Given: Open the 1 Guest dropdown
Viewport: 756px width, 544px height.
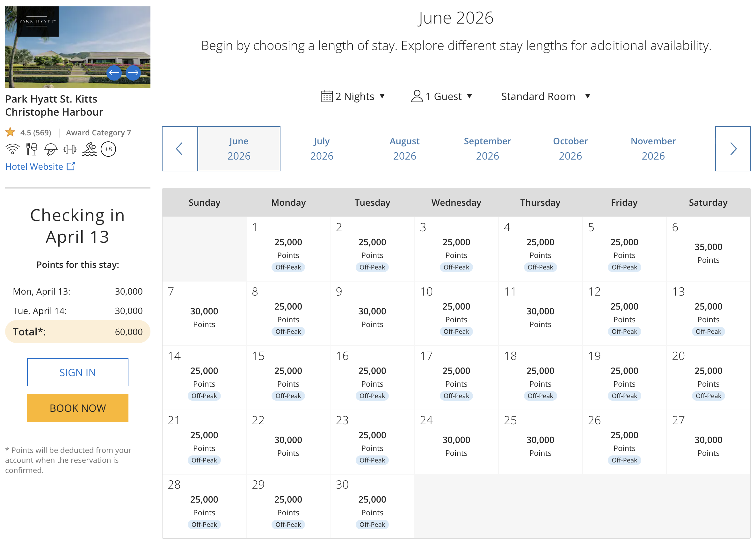Looking at the screenshot, I should click(x=443, y=96).
